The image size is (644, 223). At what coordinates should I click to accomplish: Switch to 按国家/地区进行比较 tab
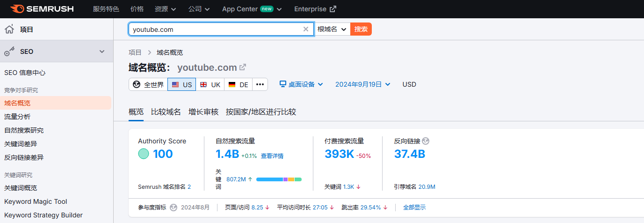pyautogui.click(x=261, y=112)
